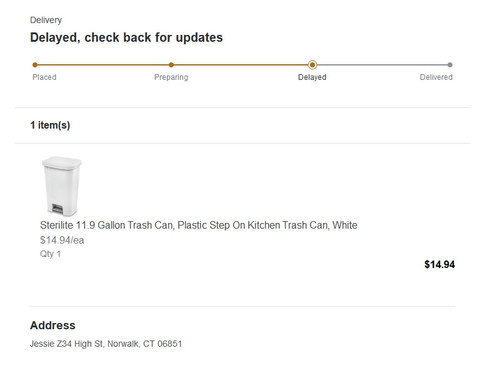The height and width of the screenshot is (391, 500).
Task: Open the trash can product image
Action: coord(61,186)
